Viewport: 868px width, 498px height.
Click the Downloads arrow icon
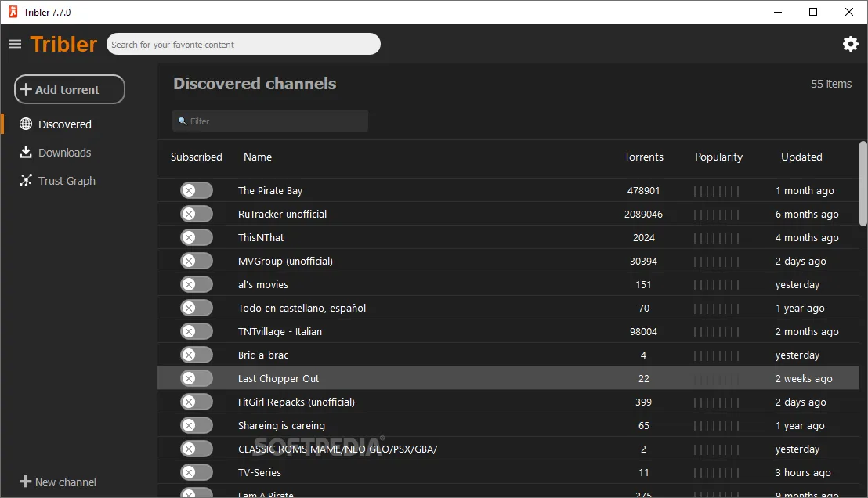click(26, 152)
